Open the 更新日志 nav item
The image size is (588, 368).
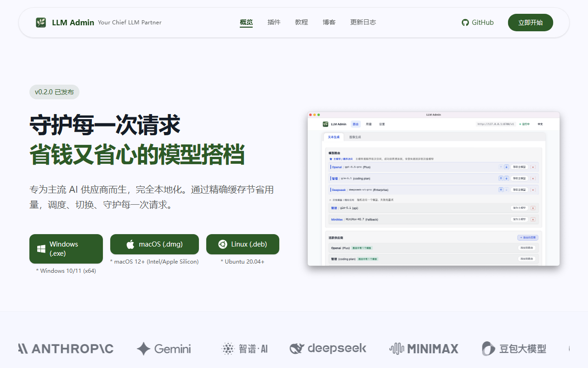pos(363,22)
